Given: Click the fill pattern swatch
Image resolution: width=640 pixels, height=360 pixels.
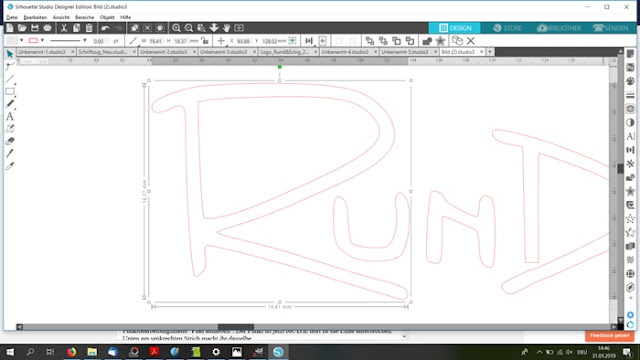Looking at the screenshot, I should [x=12, y=40].
